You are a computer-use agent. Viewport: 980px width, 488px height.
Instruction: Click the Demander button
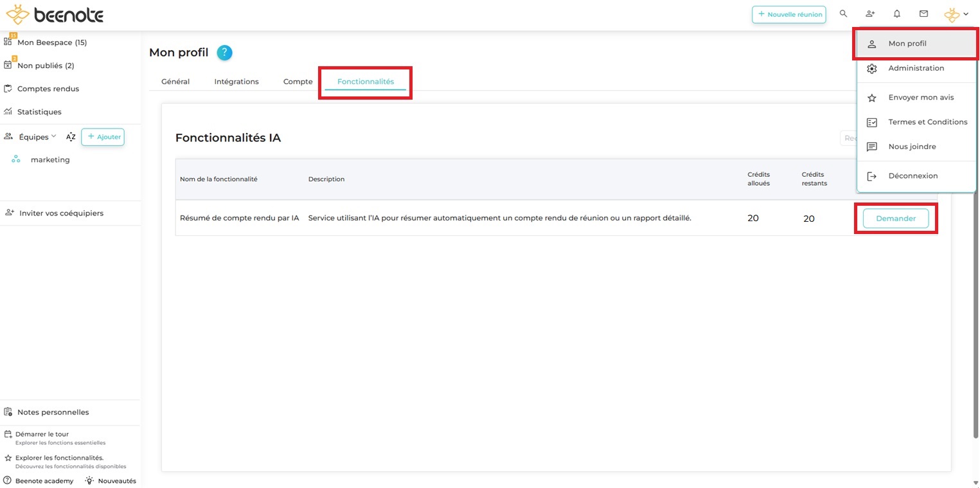(895, 219)
